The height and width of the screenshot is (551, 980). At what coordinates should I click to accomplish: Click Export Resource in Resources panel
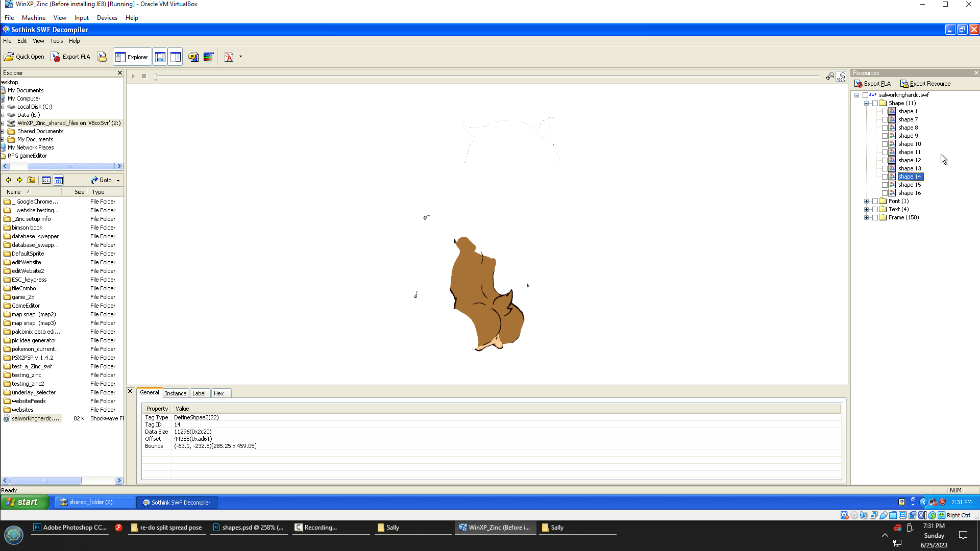[x=925, y=84]
